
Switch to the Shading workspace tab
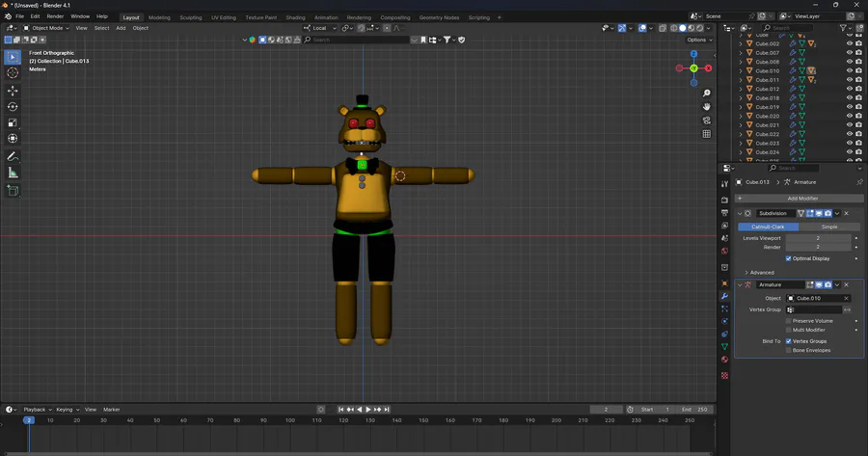tap(295, 17)
